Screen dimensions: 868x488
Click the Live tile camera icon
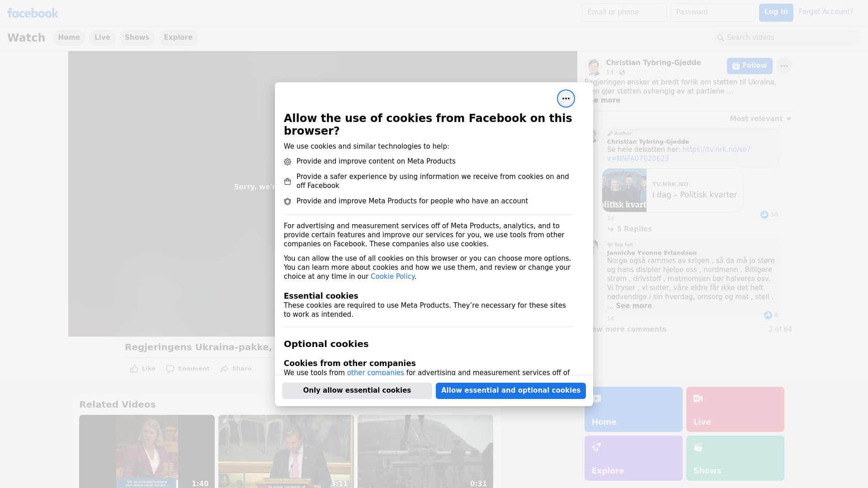click(x=698, y=399)
